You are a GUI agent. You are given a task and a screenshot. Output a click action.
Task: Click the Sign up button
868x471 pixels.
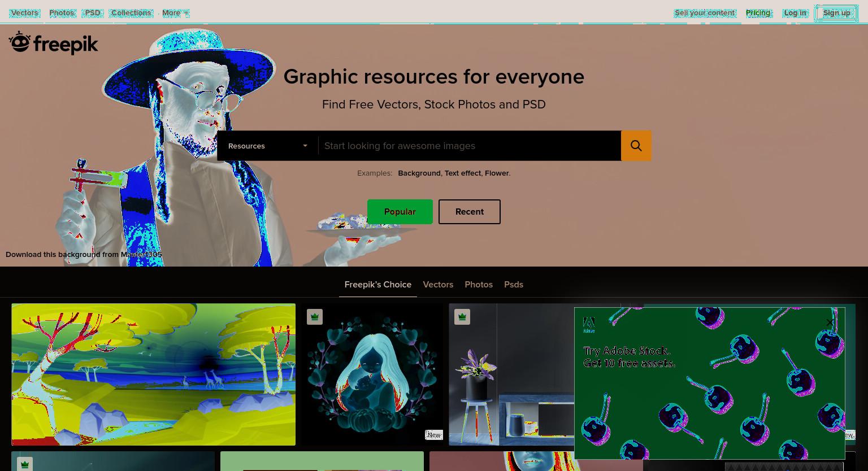click(x=836, y=12)
